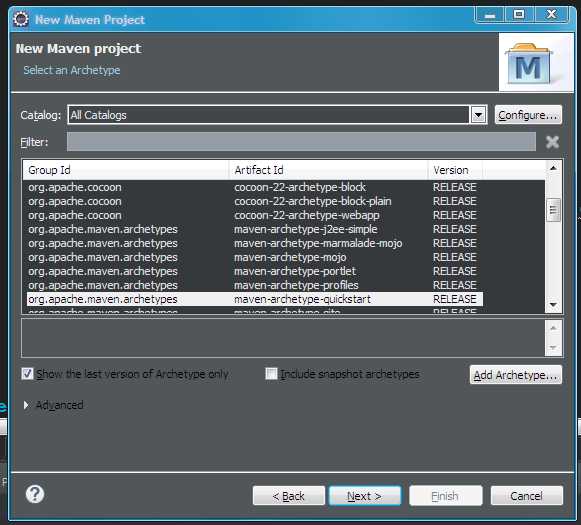Click RELEASE version of maven-archetype-portlet
The image size is (581, 525).
[455, 271]
